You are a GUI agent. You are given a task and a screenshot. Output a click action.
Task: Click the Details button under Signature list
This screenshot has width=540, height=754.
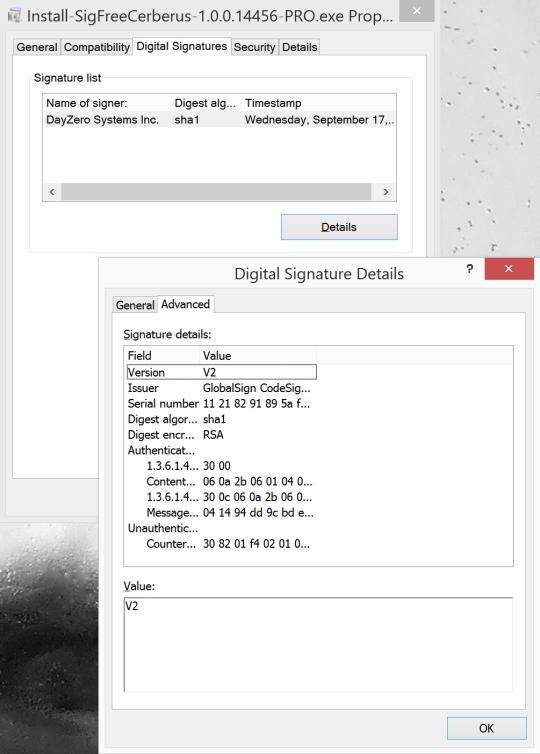click(x=339, y=227)
